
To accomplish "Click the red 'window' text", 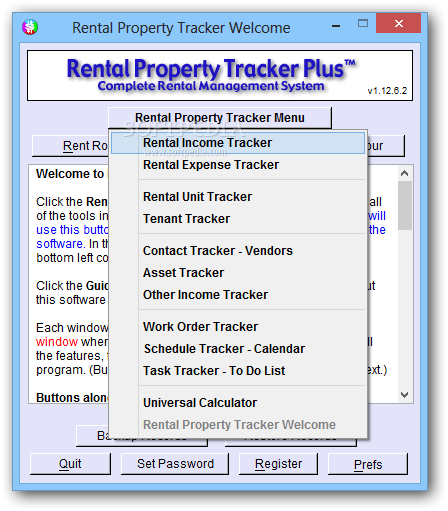I will (57, 342).
